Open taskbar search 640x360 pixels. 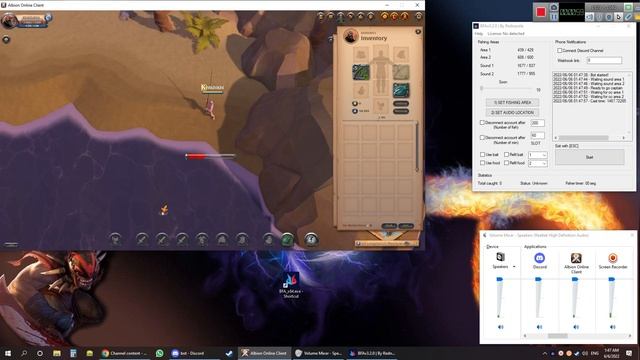pos(24,353)
